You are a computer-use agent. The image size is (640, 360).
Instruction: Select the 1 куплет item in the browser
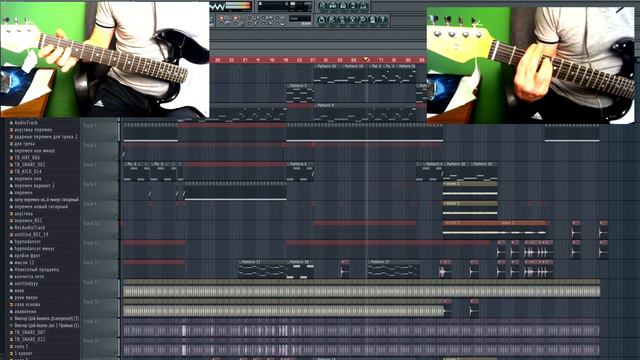(23, 353)
